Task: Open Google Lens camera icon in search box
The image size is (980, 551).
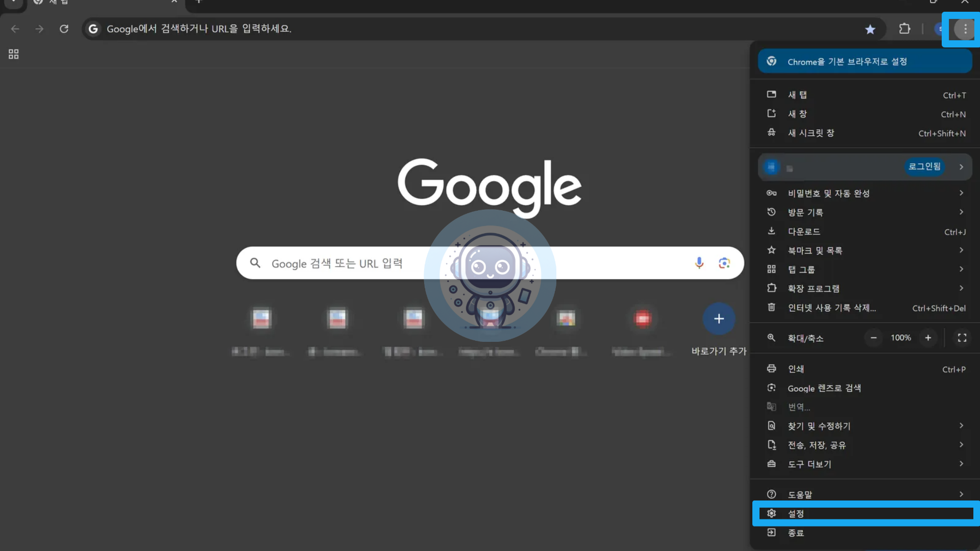Action: coord(724,263)
